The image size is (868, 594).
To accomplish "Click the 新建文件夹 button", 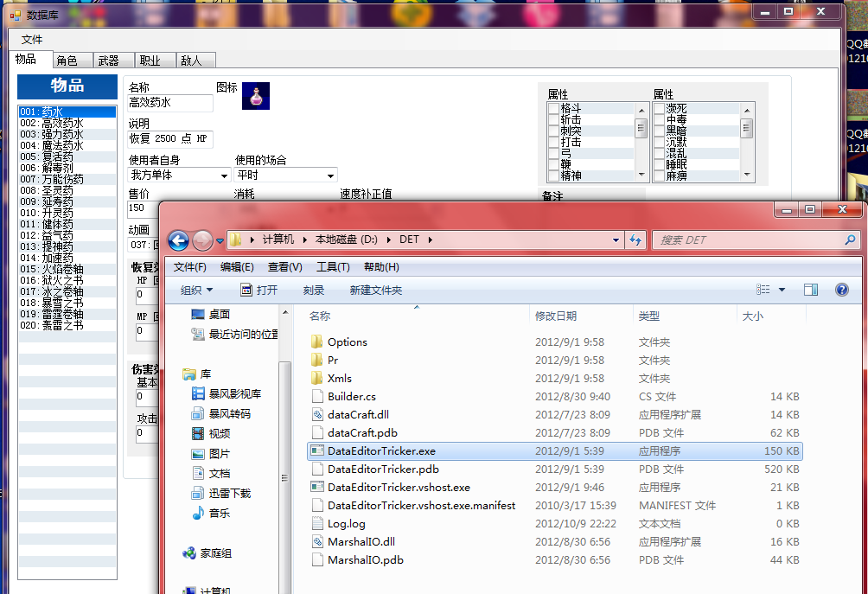I will pyautogui.click(x=376, y=290).
